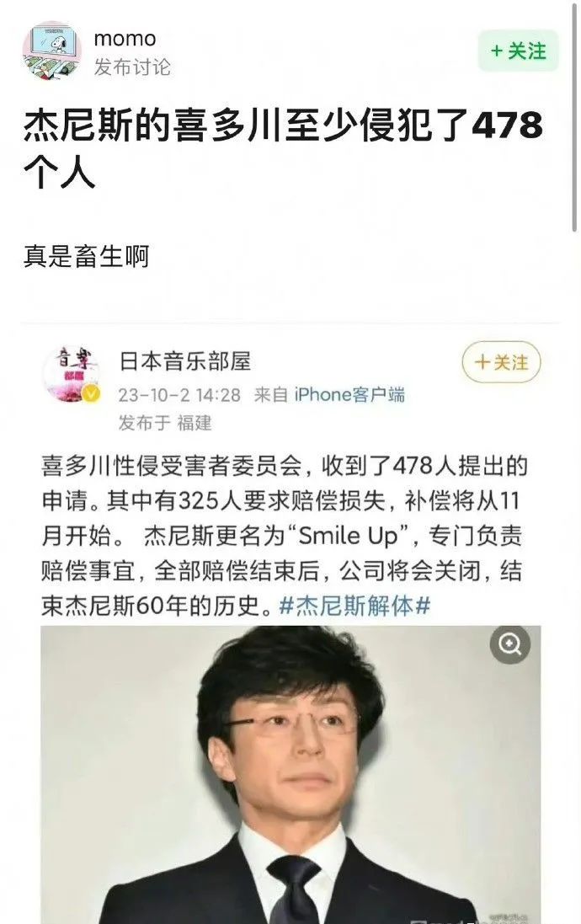The width and height of the screenshot is (581, 924).
Task: Click the 发布于 福建 location text
Action: (165, 423)
